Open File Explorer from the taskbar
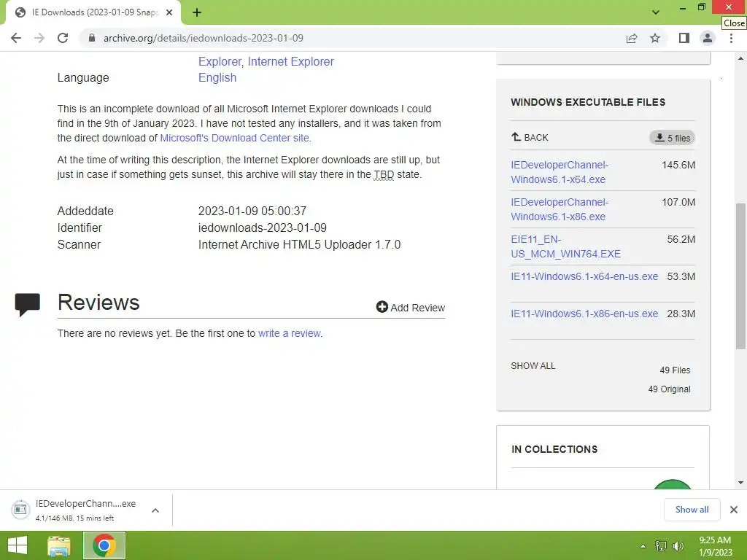 pyautogui.click(x=59, y=545)
